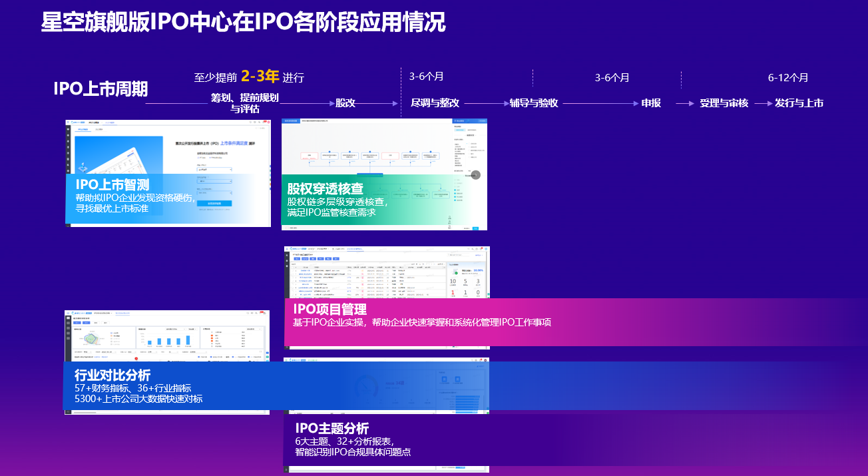The width and height of the screenshot is (868, 476).
Task: Click the 筹划、提前规划与评估 stage label
Action: (244, 103)
